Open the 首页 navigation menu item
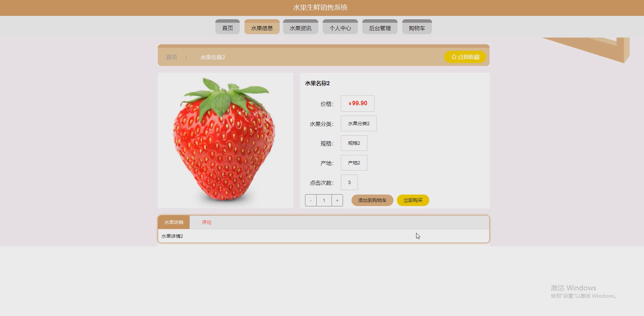Screen dimensions: 644x316 pos(227,27)
